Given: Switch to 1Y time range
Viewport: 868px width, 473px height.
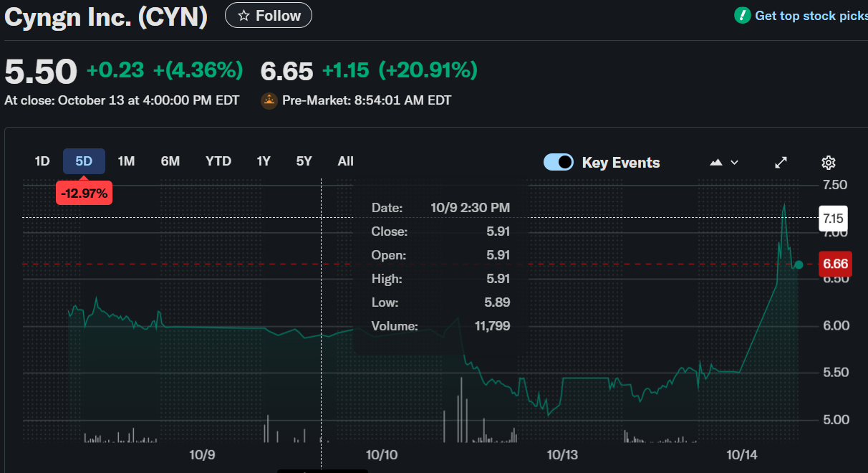Looking at the screenshot, I should pyautogui.click(x=264, y=161).
